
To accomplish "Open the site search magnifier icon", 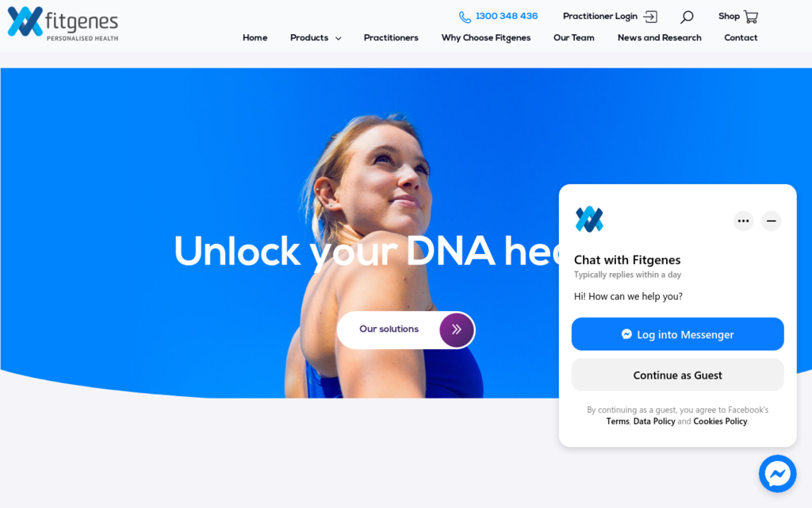I will pos(687,17).
